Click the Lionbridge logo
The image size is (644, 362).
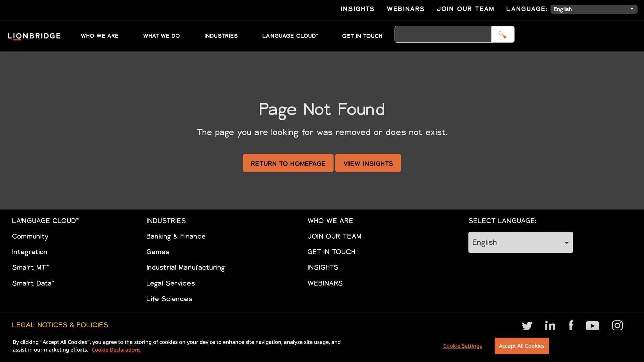click(34, 36)
